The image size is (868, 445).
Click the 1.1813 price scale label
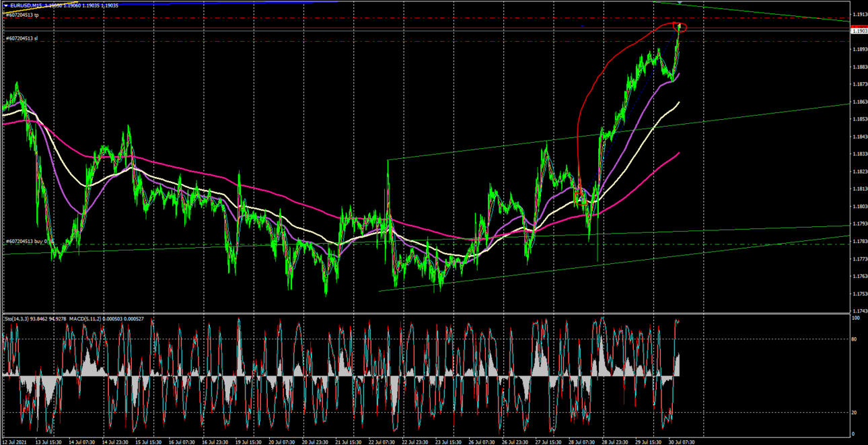(x=859, y=189)
